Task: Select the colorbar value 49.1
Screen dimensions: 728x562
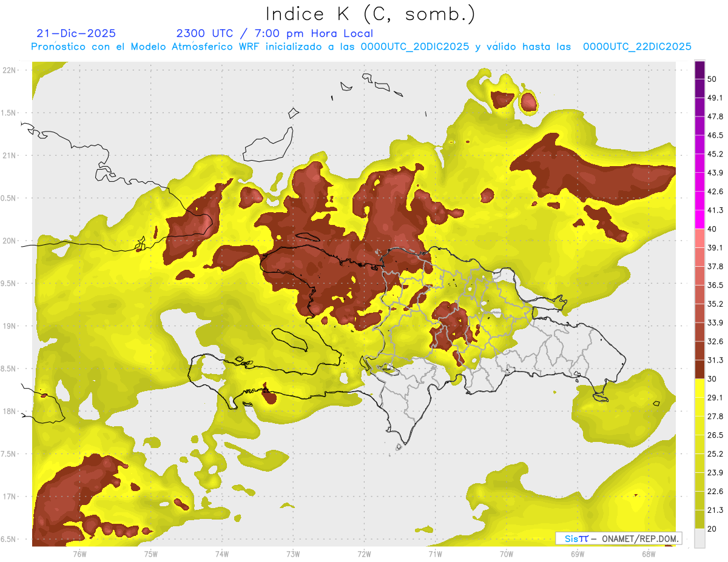Action: (716, 98)
